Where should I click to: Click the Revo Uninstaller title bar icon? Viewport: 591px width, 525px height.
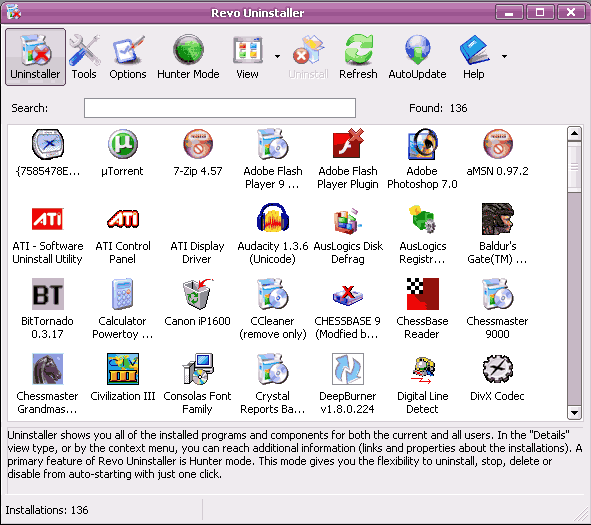14,12
